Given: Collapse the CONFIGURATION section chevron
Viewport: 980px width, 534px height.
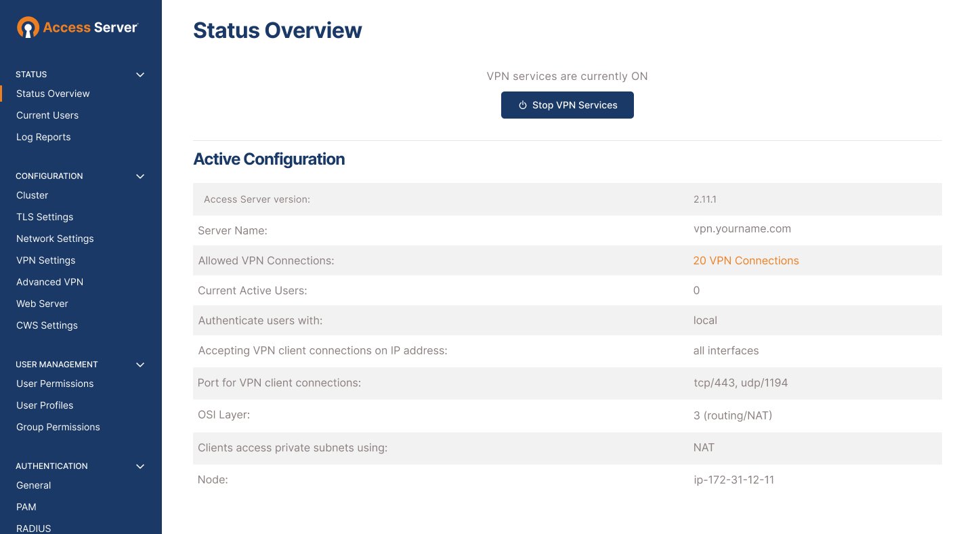Looking at the screenshot, I should click(x=140, y=176).
